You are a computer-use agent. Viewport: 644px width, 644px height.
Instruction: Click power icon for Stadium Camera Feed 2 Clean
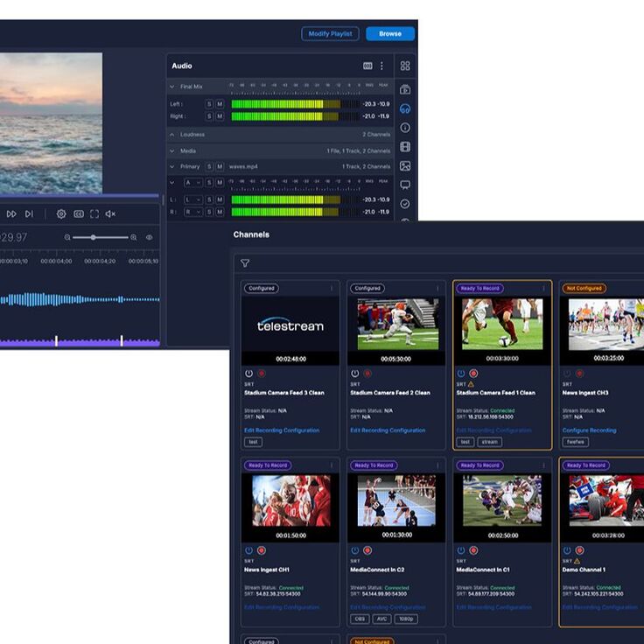coord(355,374)
